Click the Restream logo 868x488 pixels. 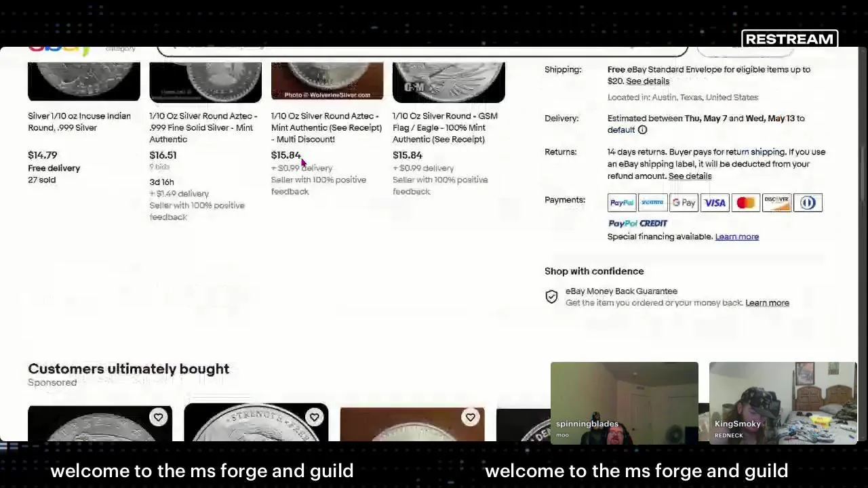pos(790,39)
